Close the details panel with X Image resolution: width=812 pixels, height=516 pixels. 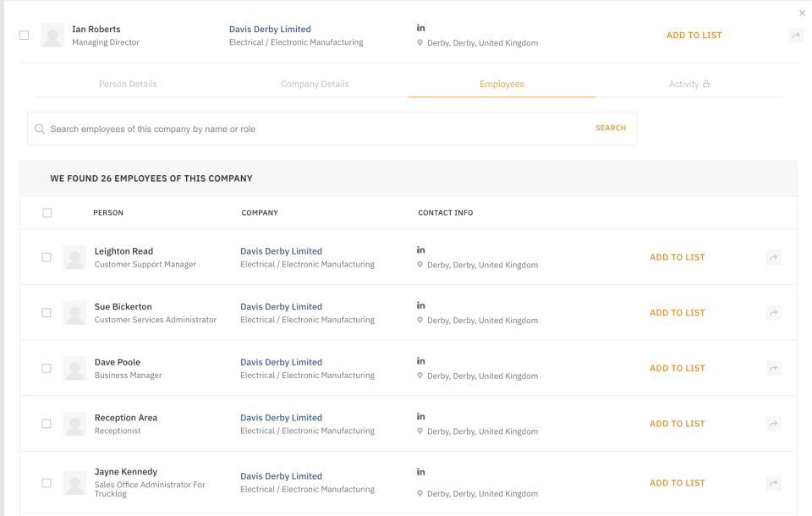click(x=802, y=13)
